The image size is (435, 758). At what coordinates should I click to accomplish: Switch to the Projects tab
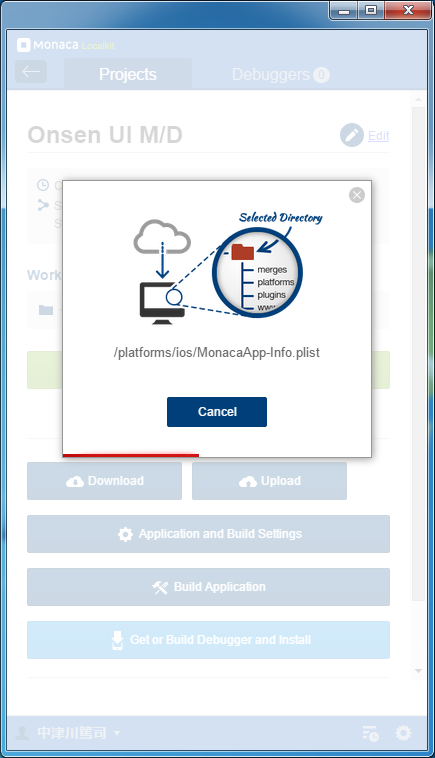[x=128, y=74]
